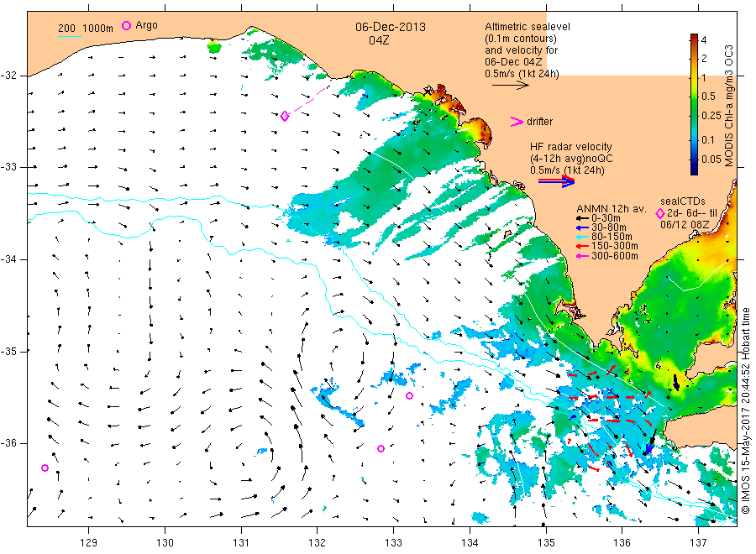Select the Argo float marker near 132.8E 36.1S
The height and width of the screenshot is (554, 756).
pyautogui.click(x=381, y=448)
